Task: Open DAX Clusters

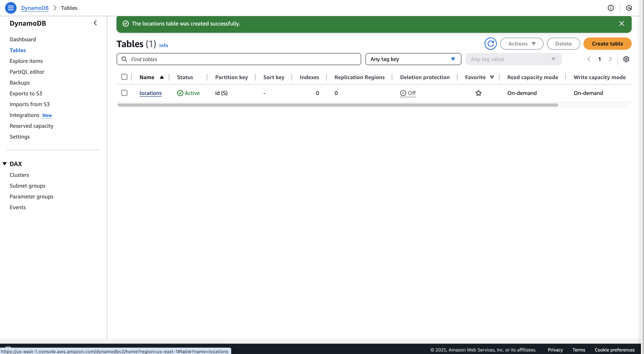Action: [x=19, y=175]
